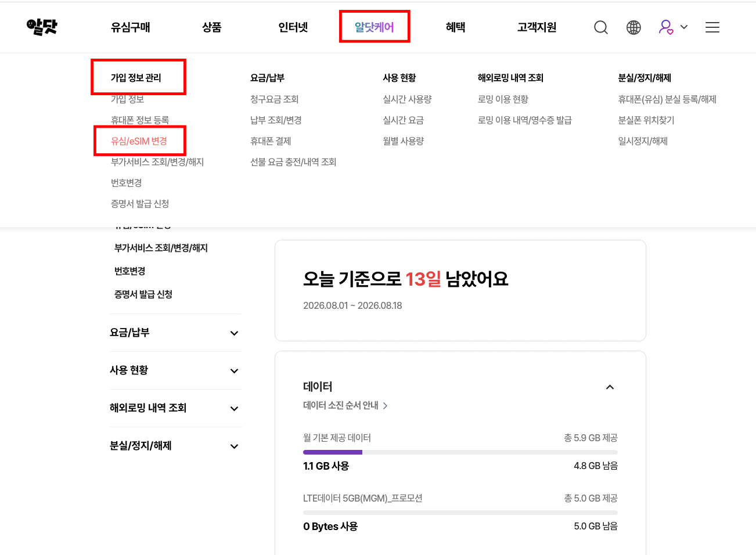Screen dimensions: 756x555
Task: Open the 혜택 menu
Action: point(456,27)
